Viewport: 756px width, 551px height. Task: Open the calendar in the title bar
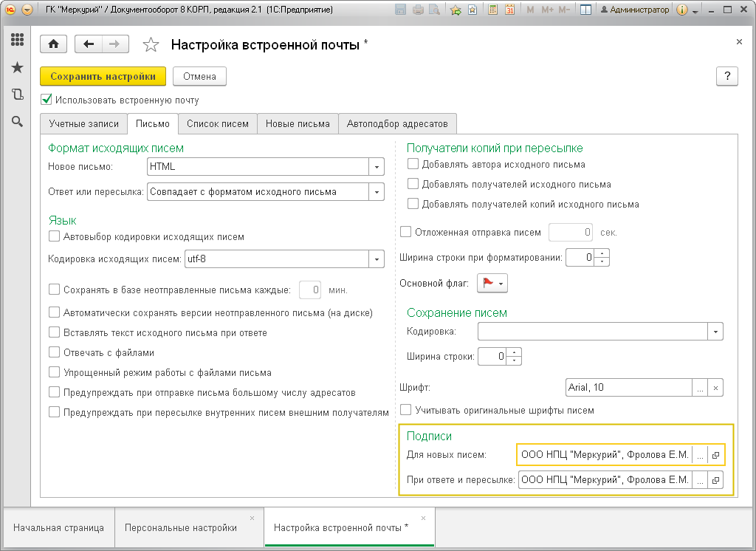click(509, 10)
